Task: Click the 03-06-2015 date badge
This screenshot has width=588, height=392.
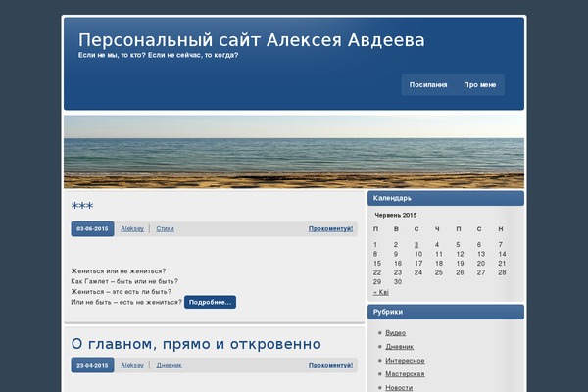Action: pos(92,228)
